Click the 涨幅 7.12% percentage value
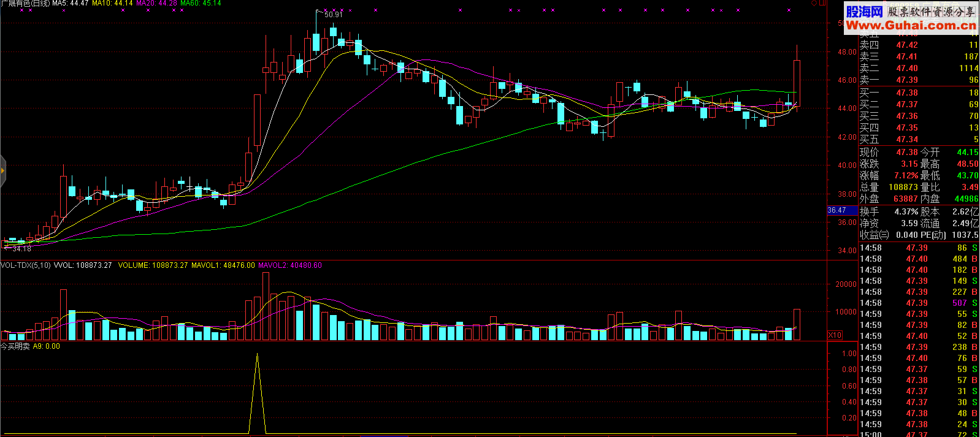Image resolution: width=980 pixels, height=437 pixels. [x=906, y=175]
